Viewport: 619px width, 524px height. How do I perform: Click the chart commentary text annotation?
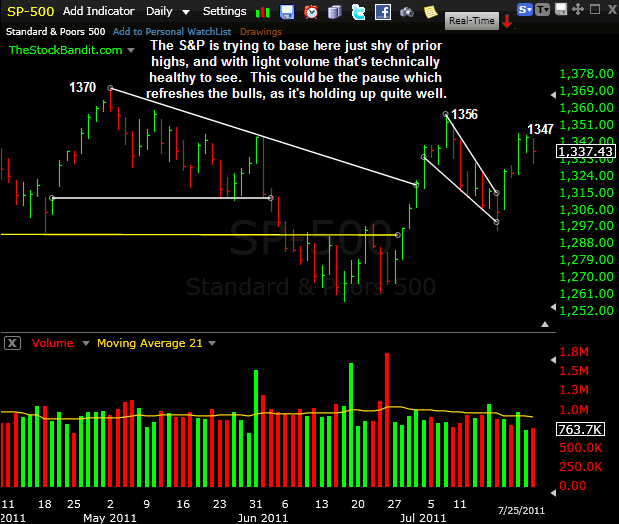[x=296, y=69]
